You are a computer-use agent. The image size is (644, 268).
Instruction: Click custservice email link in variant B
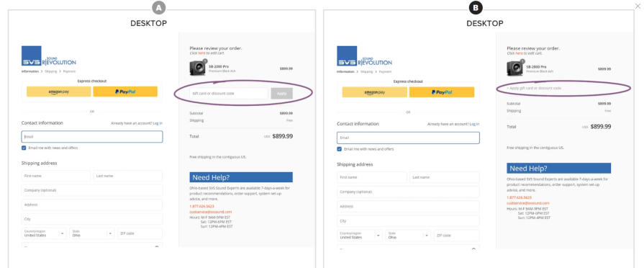(528, 203)
